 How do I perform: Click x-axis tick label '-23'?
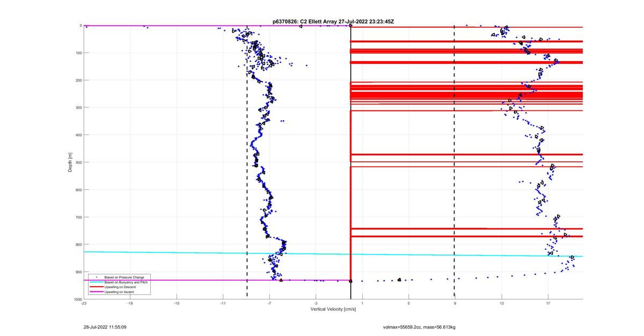(84, 303)
